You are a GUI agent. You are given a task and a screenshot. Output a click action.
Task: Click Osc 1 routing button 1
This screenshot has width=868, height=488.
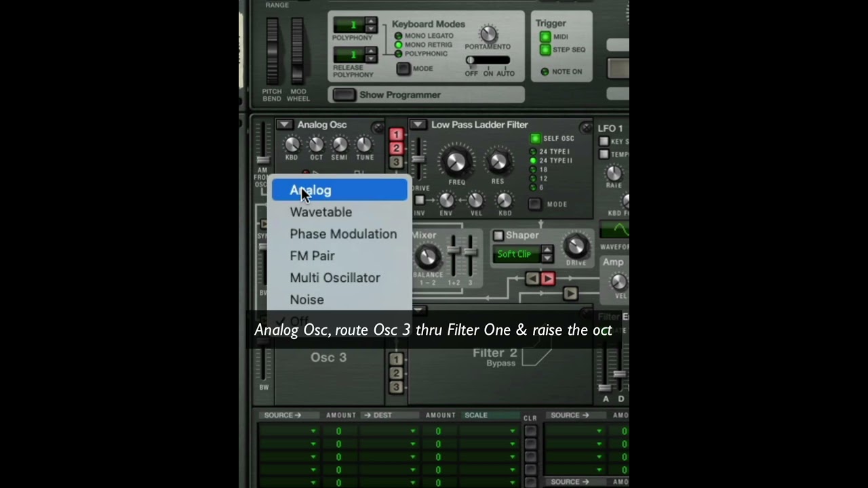pos(396,135)
